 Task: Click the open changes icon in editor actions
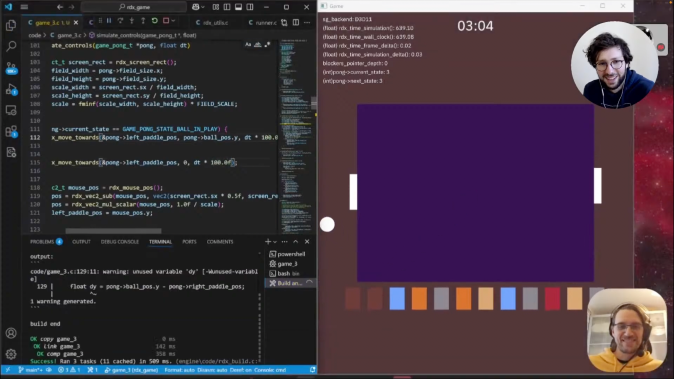click(x=284, y=22)
